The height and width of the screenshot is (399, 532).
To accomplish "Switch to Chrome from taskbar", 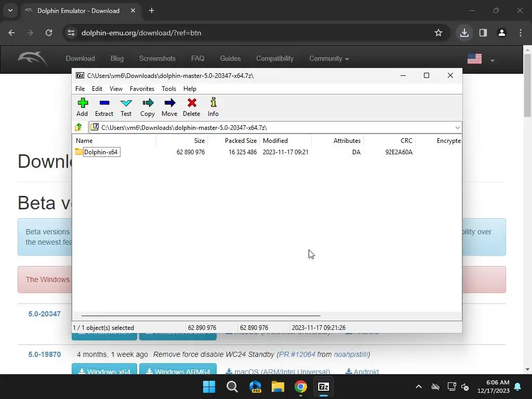I will point(301,387).
